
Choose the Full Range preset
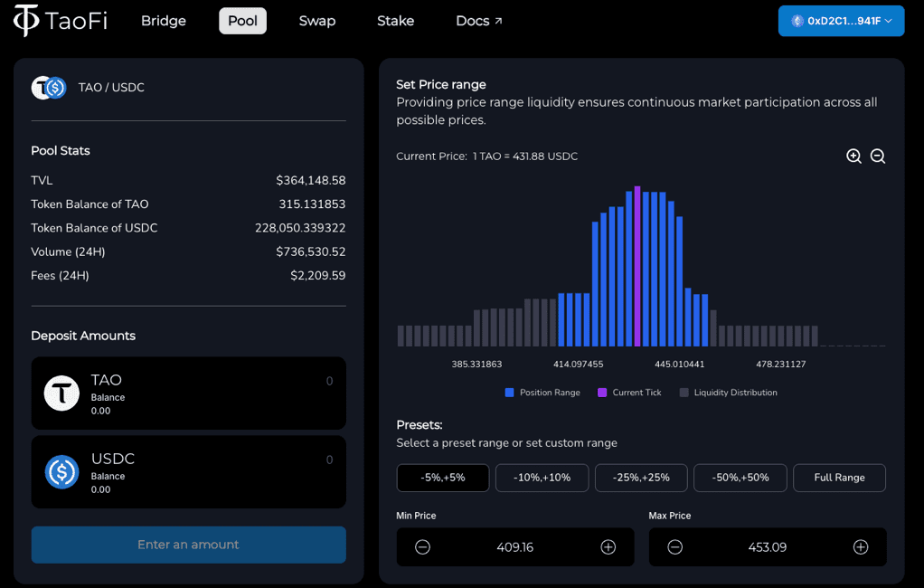(x=839, y=478)
